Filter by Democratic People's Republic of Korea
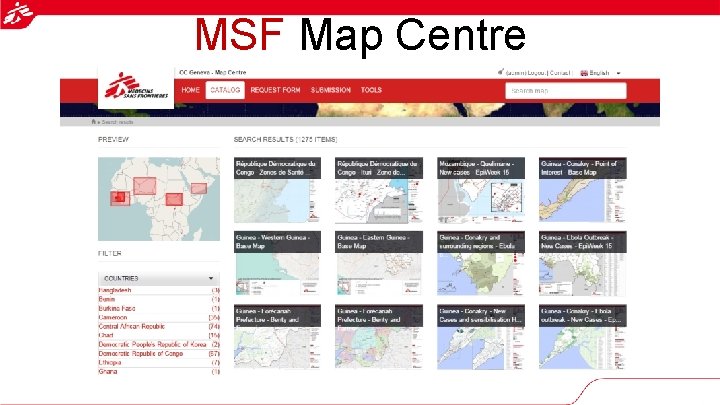 (152, 344)
